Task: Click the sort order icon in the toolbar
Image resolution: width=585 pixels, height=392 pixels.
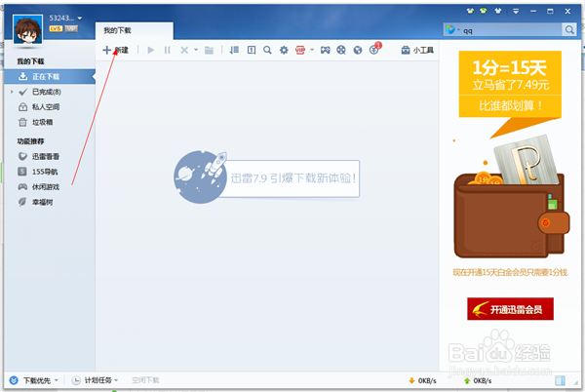Action: point(234,50)
